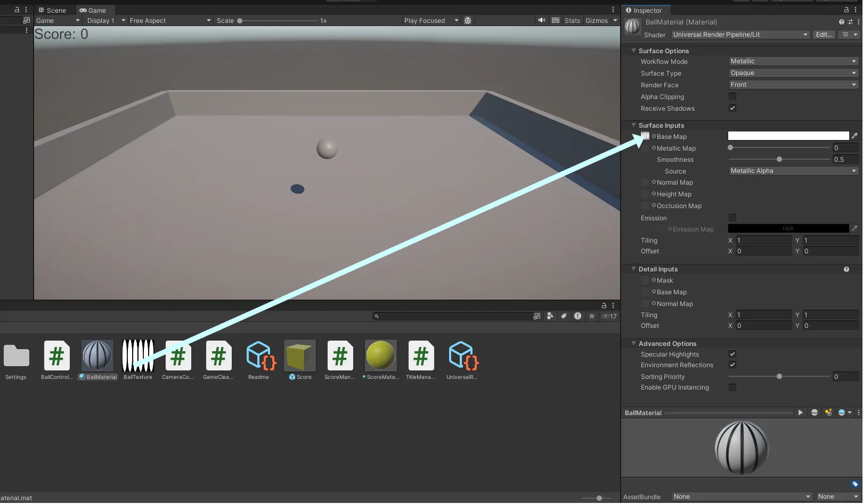Screen dimensions: 863x504
Task: Switch to the Scene tab
Action: click(52, 10)
